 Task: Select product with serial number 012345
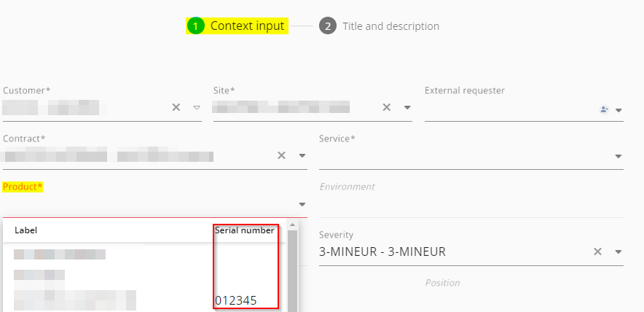235,300
